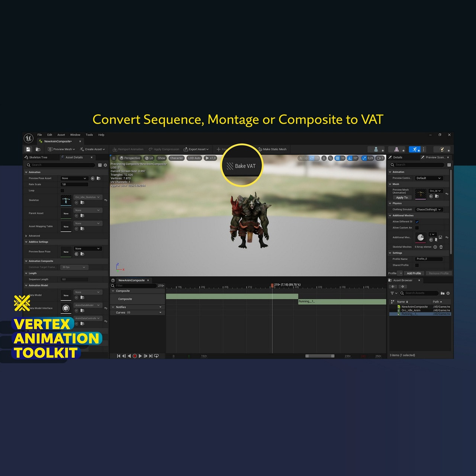Toggle the timeline loop playback button

(156, 356)
